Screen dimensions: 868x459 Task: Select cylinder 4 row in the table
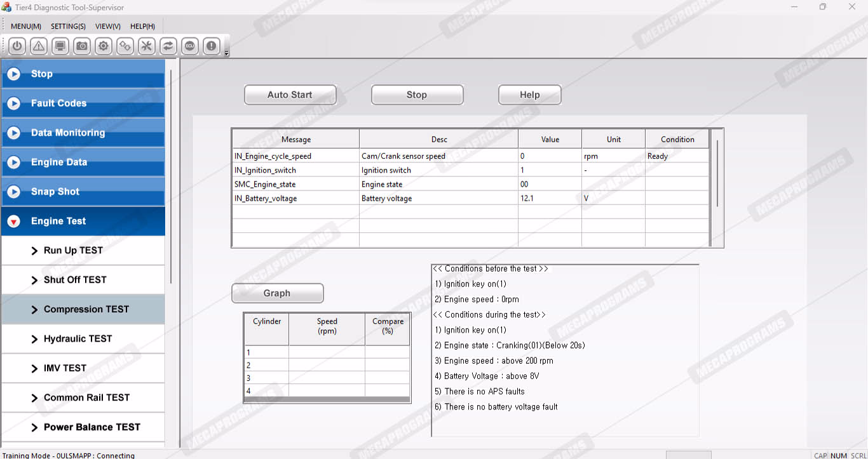327,390
